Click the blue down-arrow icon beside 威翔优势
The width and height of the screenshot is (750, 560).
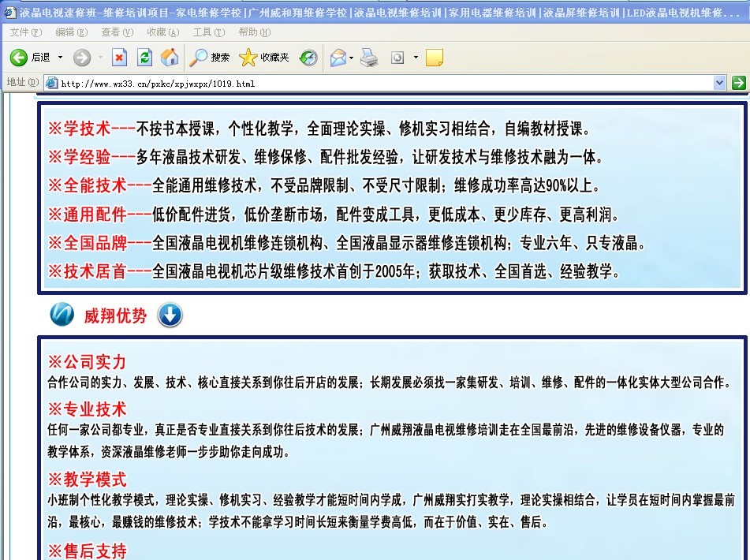tap(170, 315)
